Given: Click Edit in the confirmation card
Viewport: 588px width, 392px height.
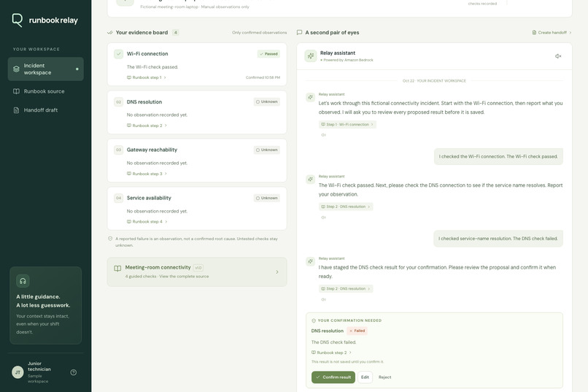Looking at the screenshot, I should (x=365, y=377).
